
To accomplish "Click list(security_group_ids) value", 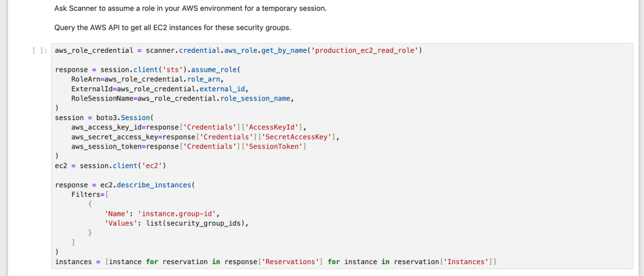I will coord(196,223).
